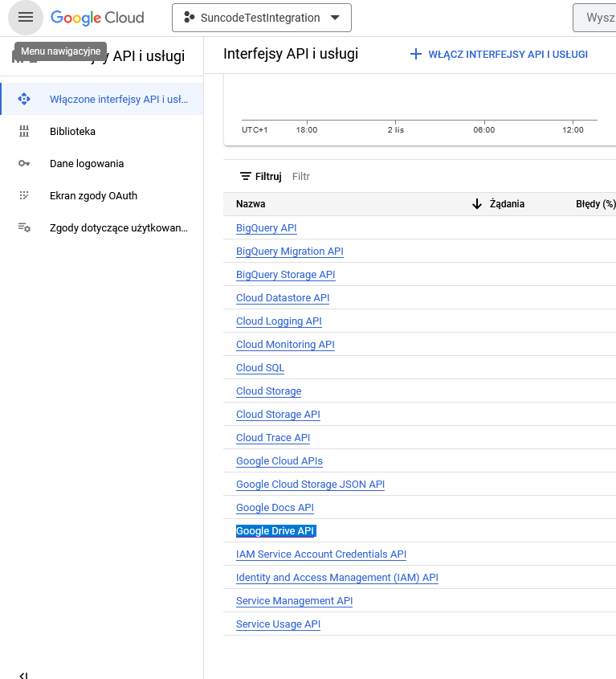The height and width of the screenshot is (679, 616).
Task: Click the Google Cloud logo
Action: pos(97,18)
